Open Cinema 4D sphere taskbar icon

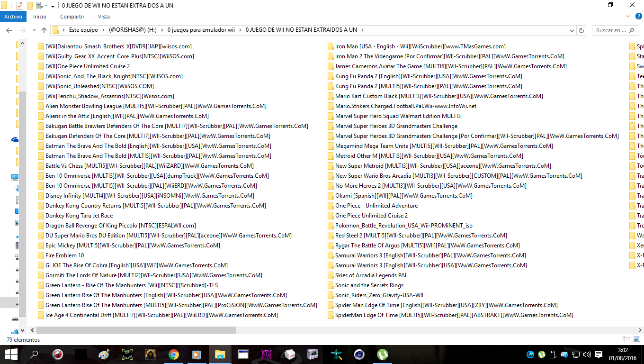359,355
